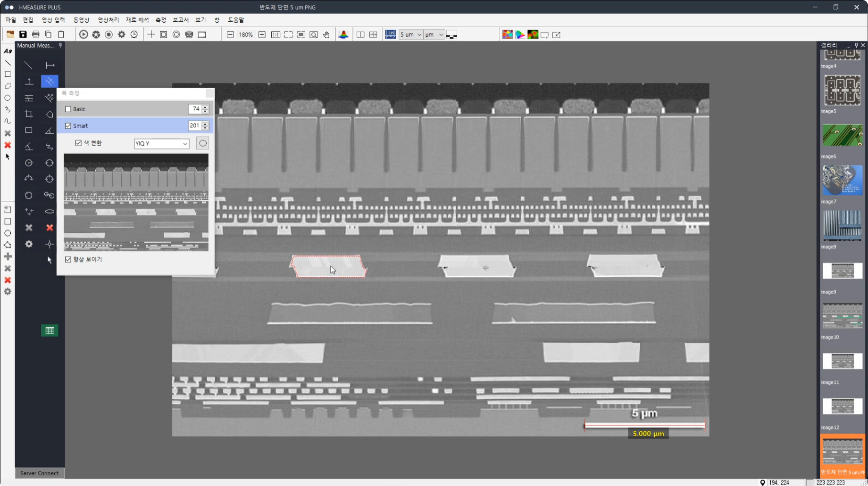Click the Server Connect button
The width and height of the screenshot is (868, 486).
pos(40,473)
